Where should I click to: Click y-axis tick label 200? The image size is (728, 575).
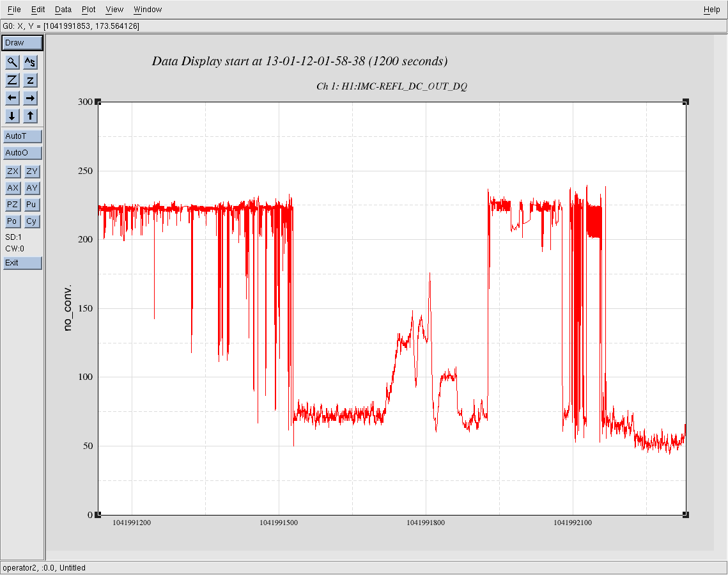point(86,239)
